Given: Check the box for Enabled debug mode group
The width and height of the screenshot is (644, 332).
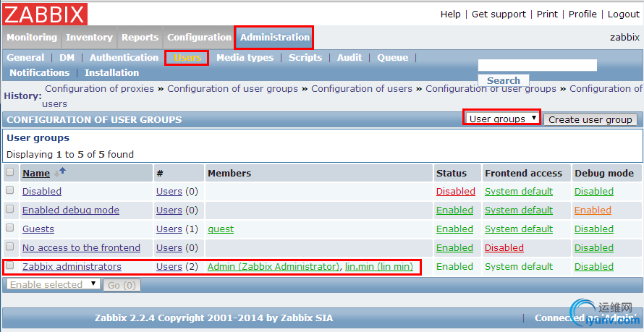Looking at the screenshot, I should click(10, 209).
